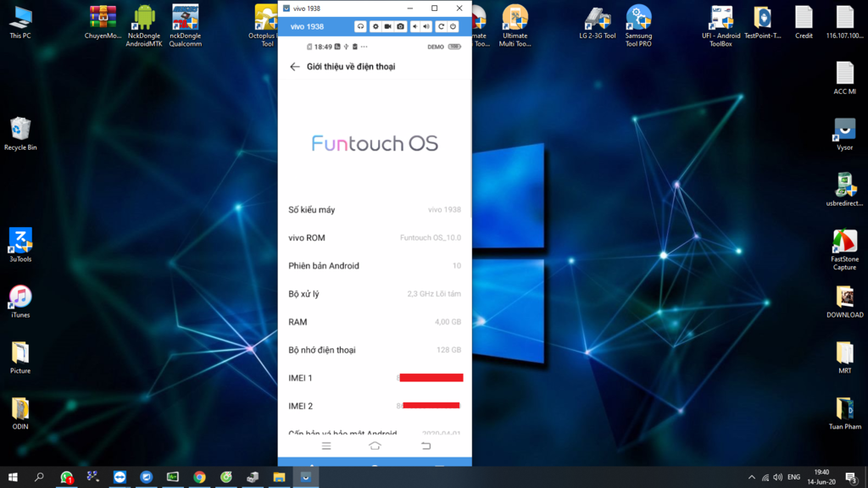This screenshot has height=488, width=868.
Task: Take a screenshot with the camera icon
Action: 400,26
